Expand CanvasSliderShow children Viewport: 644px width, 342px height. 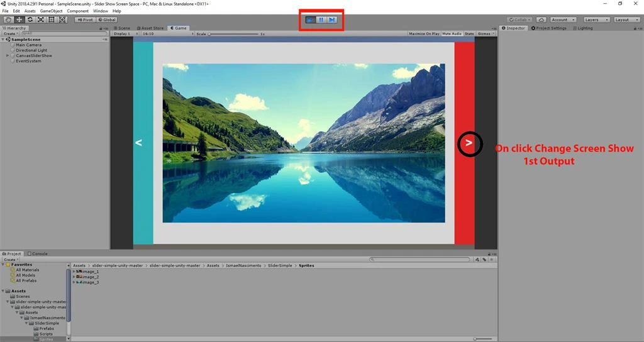tap(8, 55)
